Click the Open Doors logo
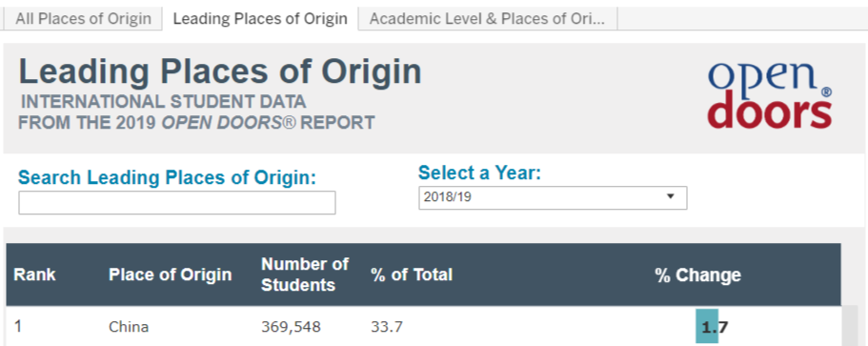 point(770,95)
